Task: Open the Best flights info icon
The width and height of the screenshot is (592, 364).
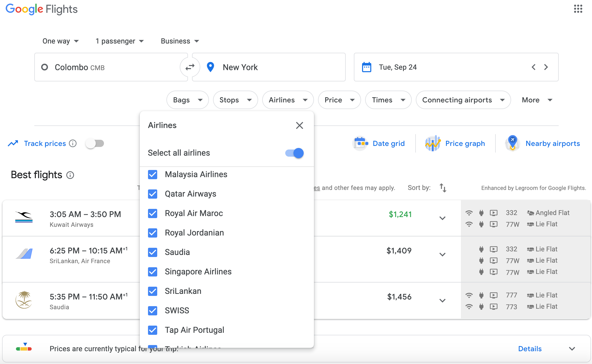Action: click(70, 175)
